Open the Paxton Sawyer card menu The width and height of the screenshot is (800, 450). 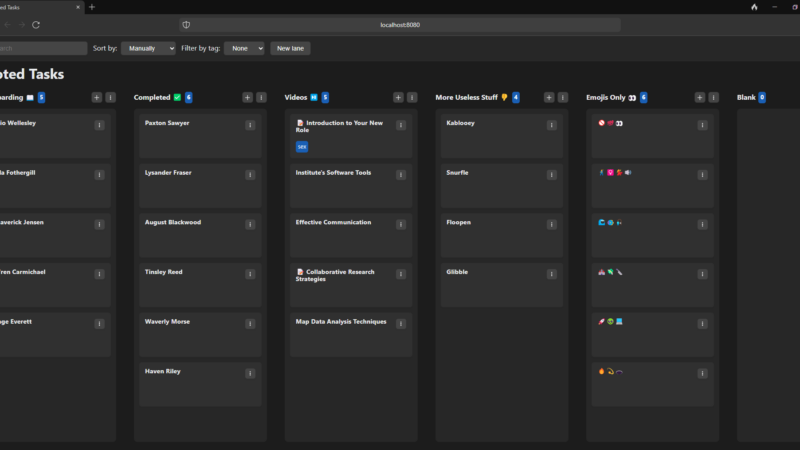[x=250, y=125]
